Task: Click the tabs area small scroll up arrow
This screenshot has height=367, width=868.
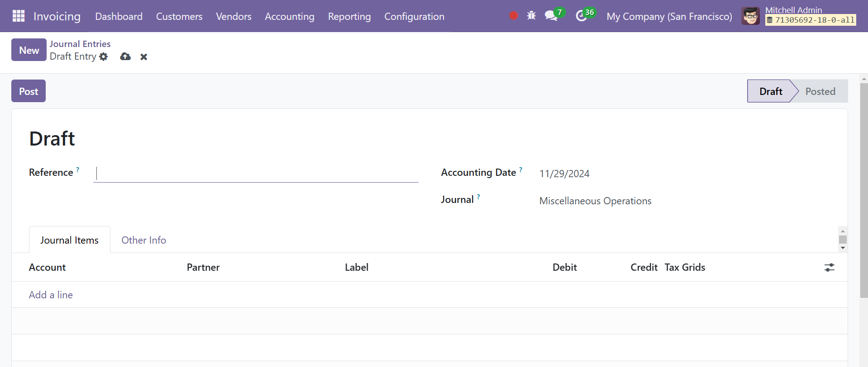Action: [x=843, y=231]
